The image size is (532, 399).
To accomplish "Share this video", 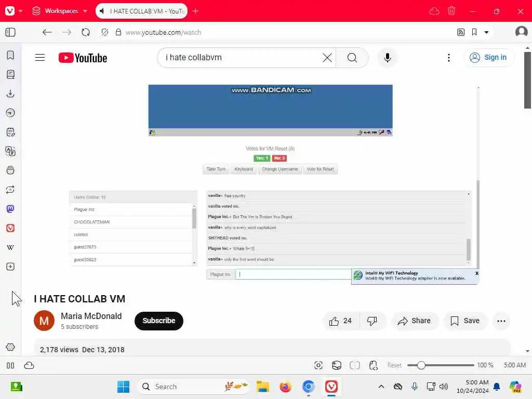I will coord(415,321).
